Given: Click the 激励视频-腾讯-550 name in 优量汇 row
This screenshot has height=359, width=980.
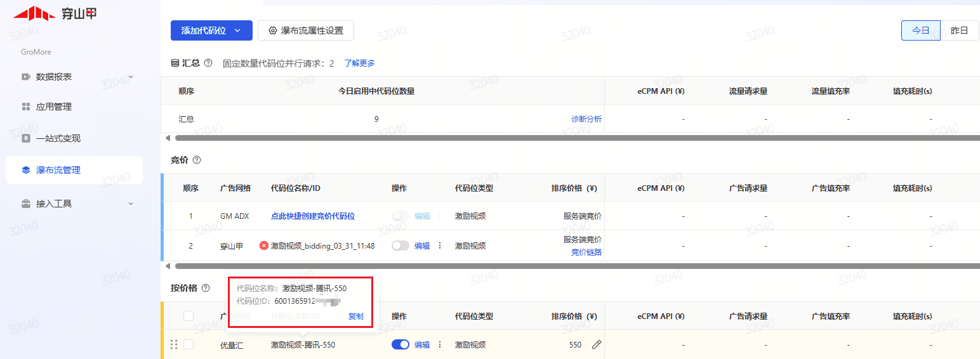Looking at the screenshot, I should click(x=303, y=345).
